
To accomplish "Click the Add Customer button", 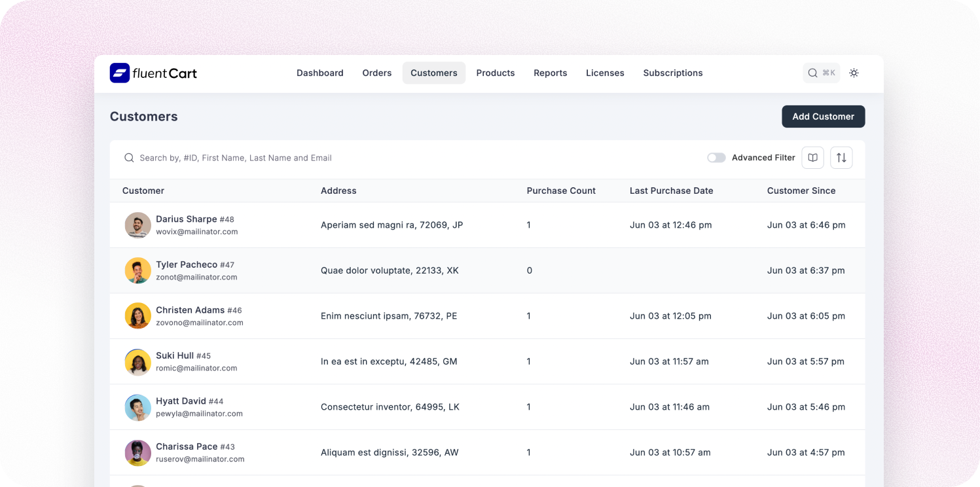I will (x=824, y=117).
